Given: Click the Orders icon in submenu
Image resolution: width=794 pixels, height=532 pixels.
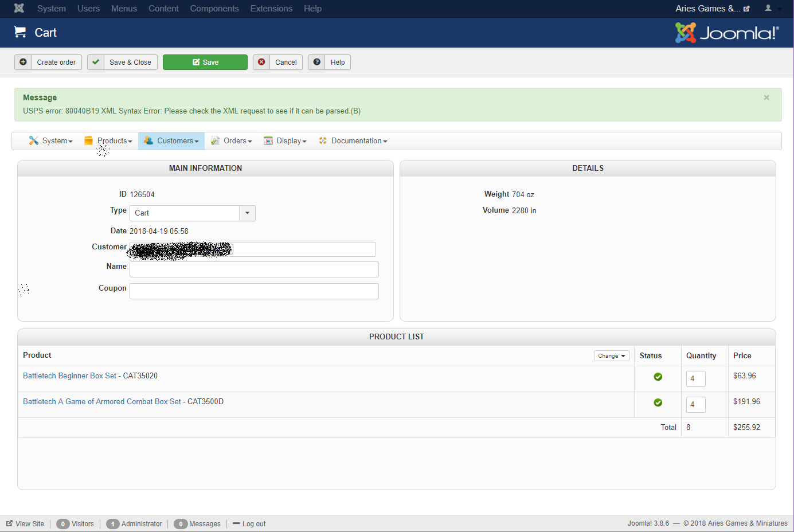Looking at the screenshot, I should click(215, 140).
